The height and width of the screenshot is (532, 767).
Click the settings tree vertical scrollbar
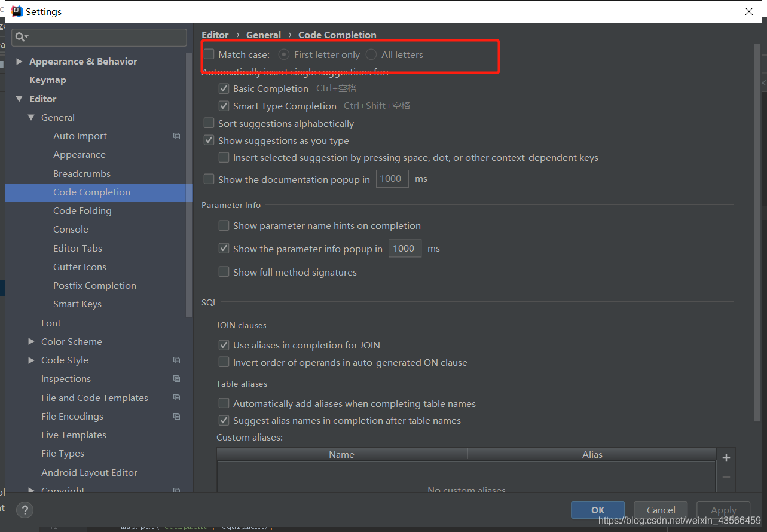(189, 185)
